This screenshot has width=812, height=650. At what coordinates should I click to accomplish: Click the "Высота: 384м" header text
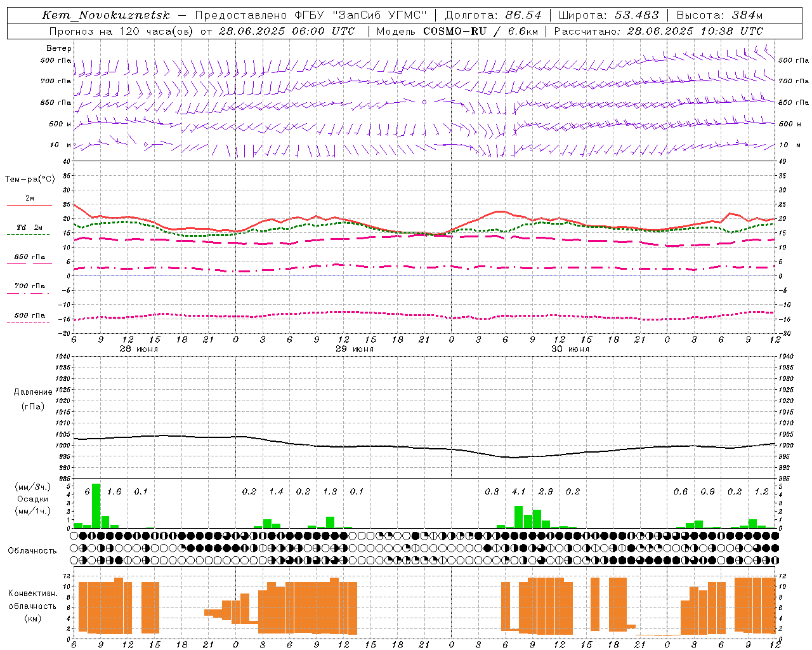pyautogui.click(x=720, y=15)
